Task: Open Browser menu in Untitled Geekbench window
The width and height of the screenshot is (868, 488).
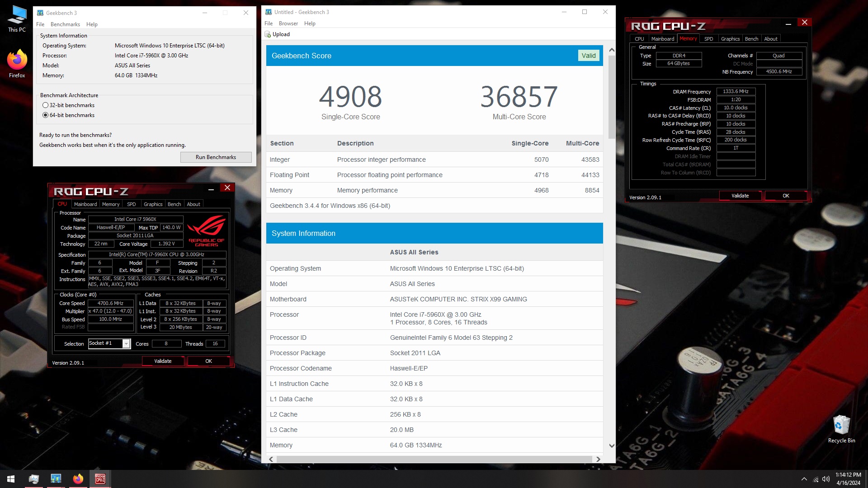Action: (x=288, y=23)
